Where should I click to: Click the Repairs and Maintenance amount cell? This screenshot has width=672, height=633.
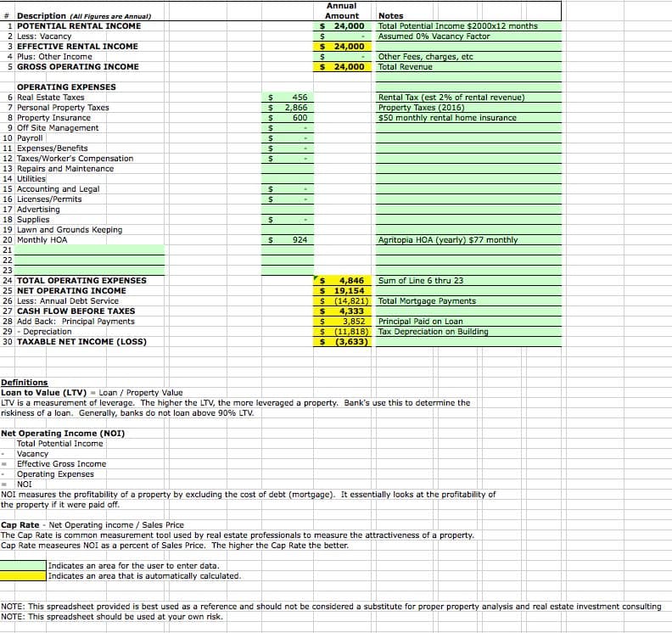point(288,169)
